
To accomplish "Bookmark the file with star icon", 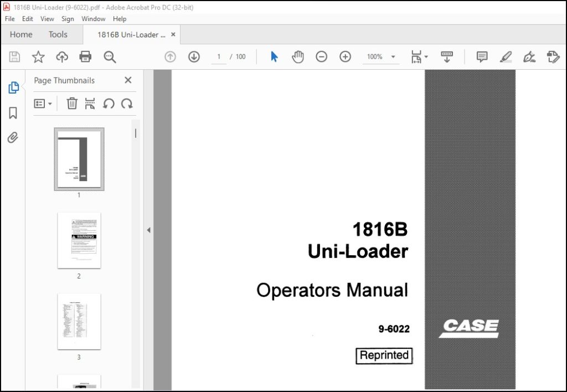I will [38, 57].
